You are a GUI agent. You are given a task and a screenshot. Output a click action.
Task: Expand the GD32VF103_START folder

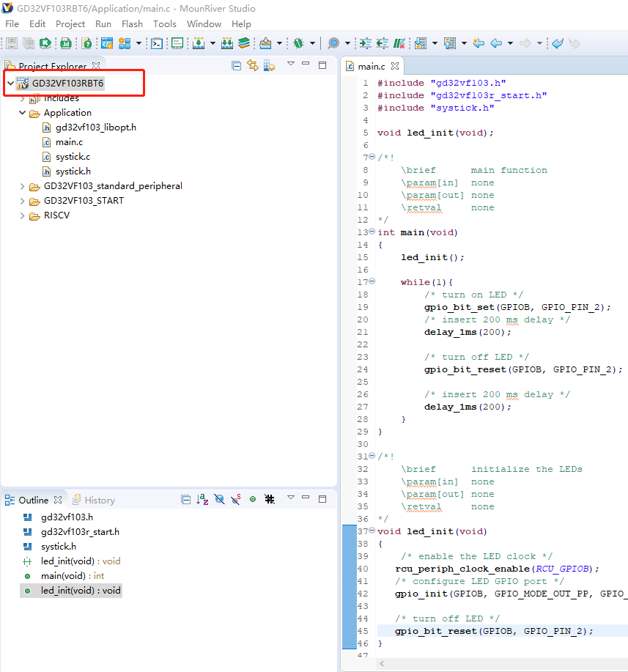pos(22,201)
